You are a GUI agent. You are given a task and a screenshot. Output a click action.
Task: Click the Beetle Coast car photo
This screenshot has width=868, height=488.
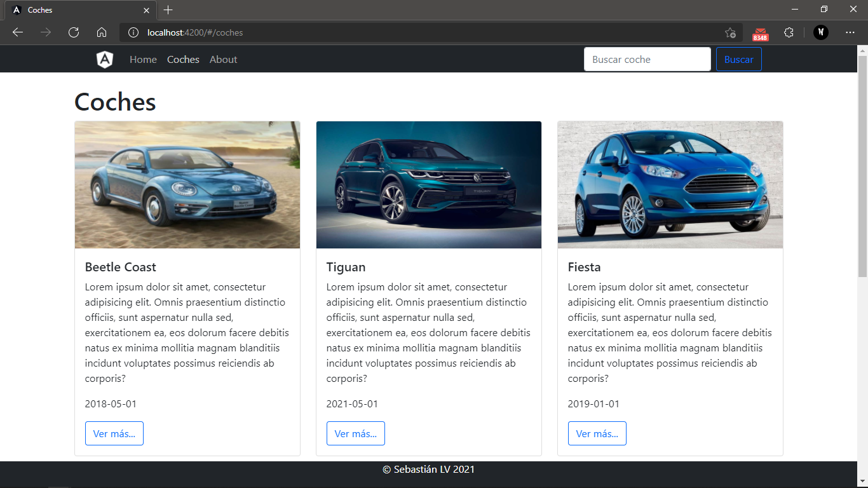(187, 185)
